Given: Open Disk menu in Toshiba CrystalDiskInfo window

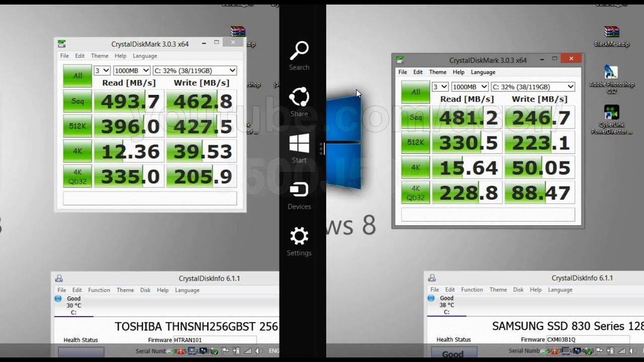Looking at the screenshot, I should (145, 290).
